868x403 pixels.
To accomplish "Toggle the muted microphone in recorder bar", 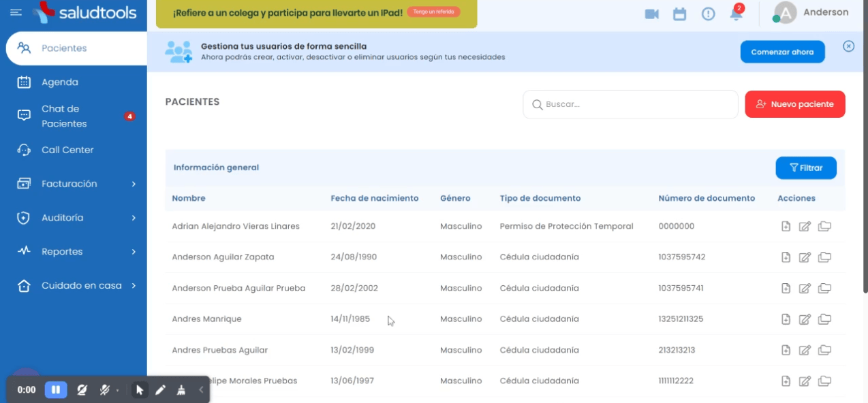I will pyautogui.click(x=105, y=390).
